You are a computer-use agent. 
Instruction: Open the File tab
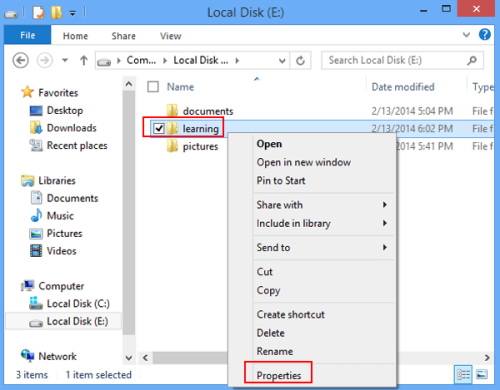27,35
